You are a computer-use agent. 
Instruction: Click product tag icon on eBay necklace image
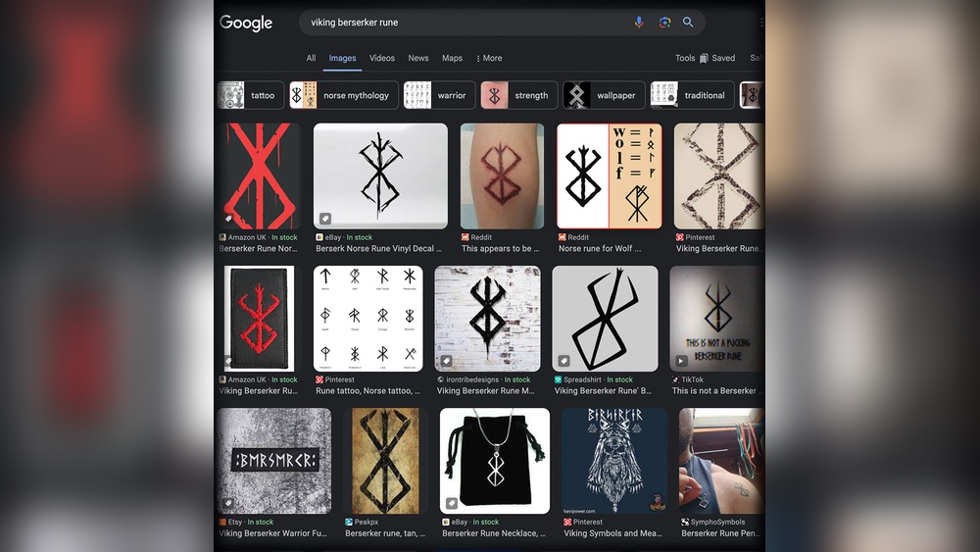[x=451, y=503]
